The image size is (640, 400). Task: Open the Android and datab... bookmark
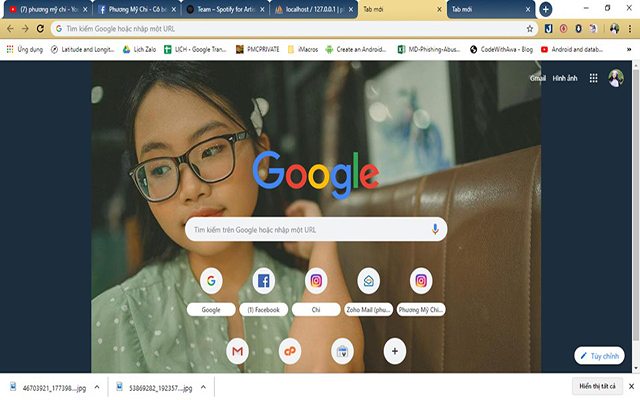[572, 49]
